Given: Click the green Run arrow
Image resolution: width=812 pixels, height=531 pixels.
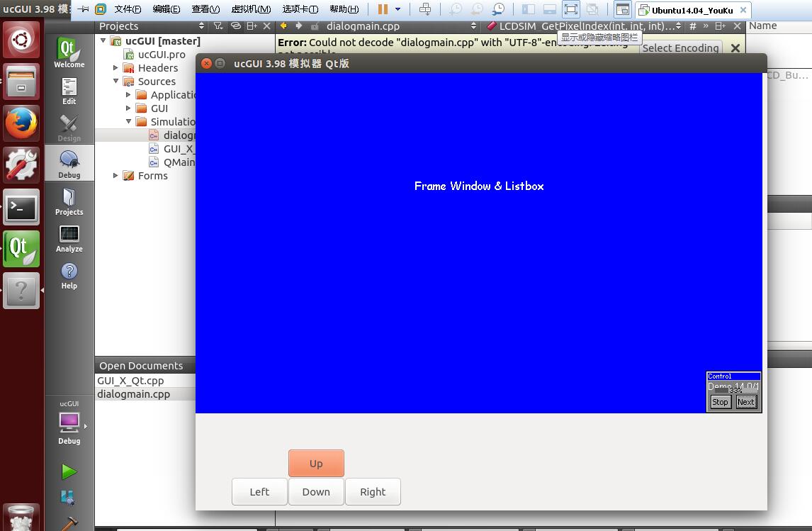Looking at the screenshot, I should click(x=69, y=471).
